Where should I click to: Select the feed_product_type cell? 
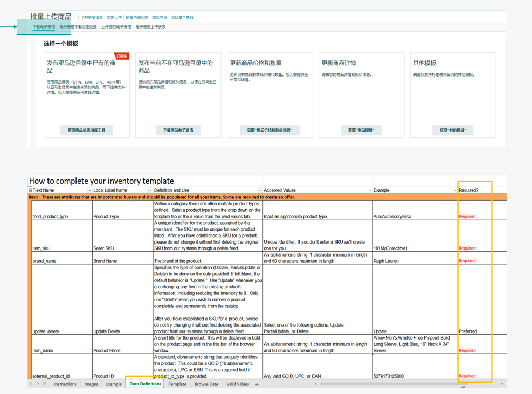tap(62, 210)
